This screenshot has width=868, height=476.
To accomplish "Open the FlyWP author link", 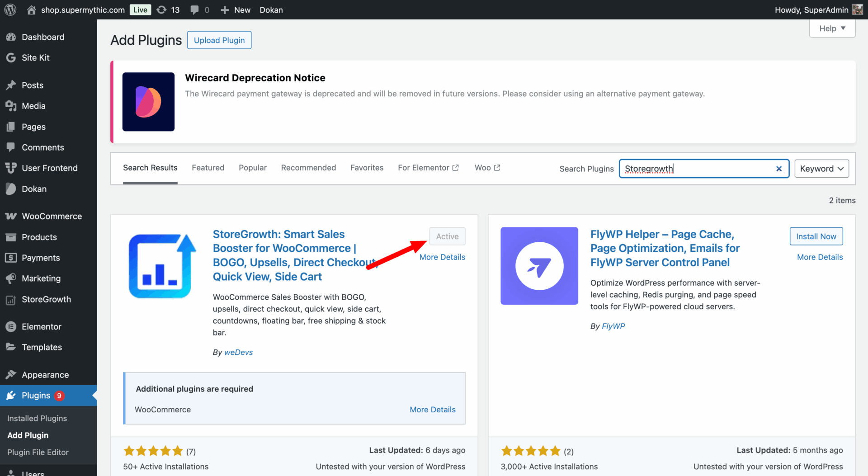I will (x=613, y=326).
